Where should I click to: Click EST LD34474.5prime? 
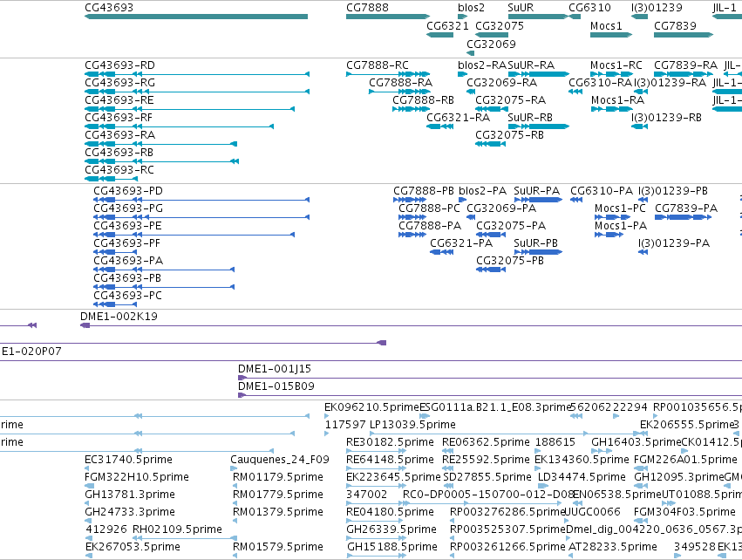tap(582, 477)
